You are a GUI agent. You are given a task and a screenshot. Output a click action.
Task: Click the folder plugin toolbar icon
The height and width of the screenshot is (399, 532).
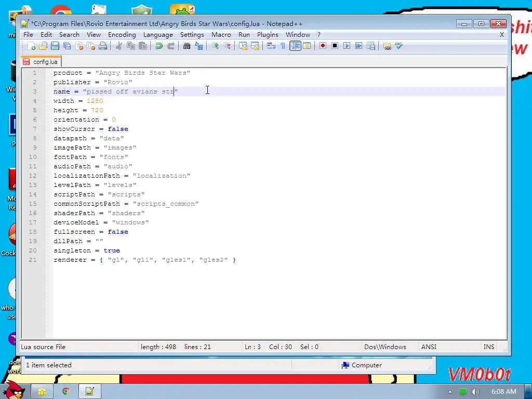(x=387, y=46)
